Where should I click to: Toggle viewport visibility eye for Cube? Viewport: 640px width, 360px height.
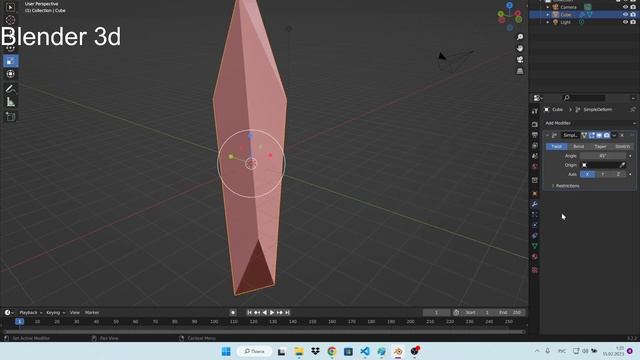[625, 14]
